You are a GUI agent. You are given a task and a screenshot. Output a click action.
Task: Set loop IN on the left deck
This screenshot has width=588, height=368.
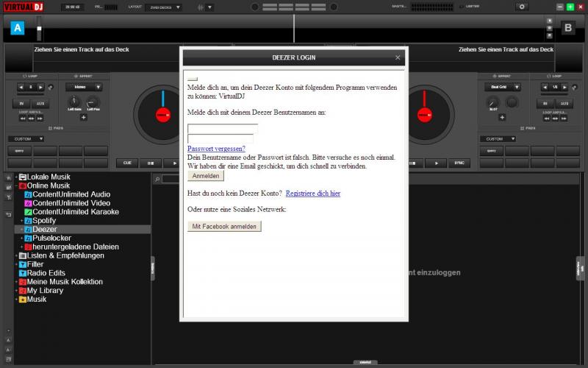[x=21, y=104]
